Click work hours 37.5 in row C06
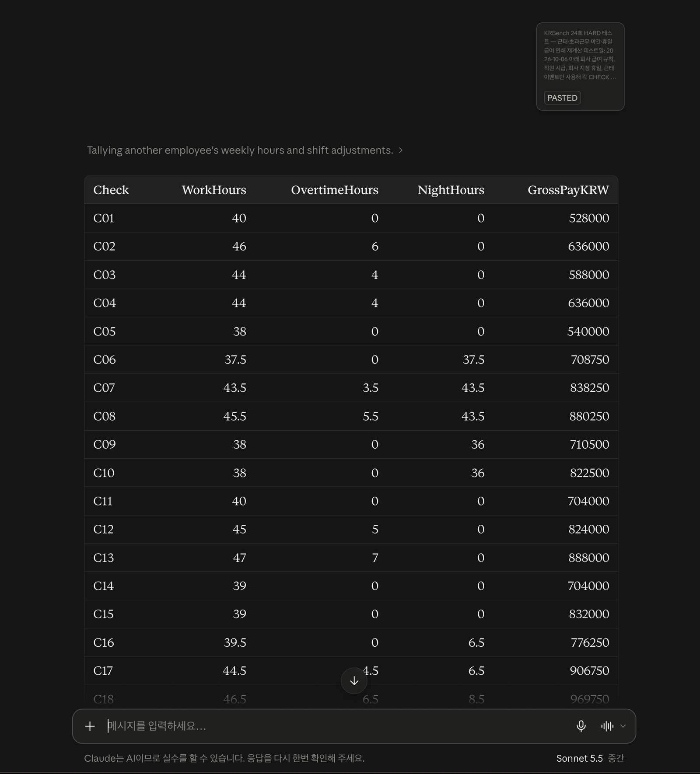 click(x=235, y=359)
